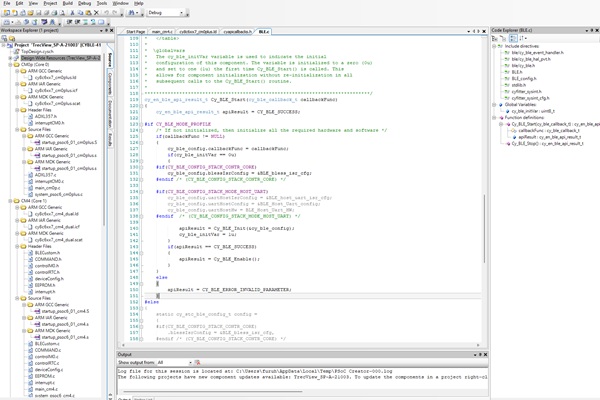
Task: Open the Tools menu
Action: coord(102,3)
